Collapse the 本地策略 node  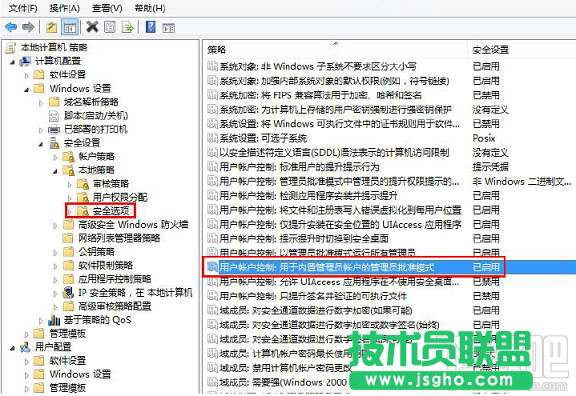[55, 171]
